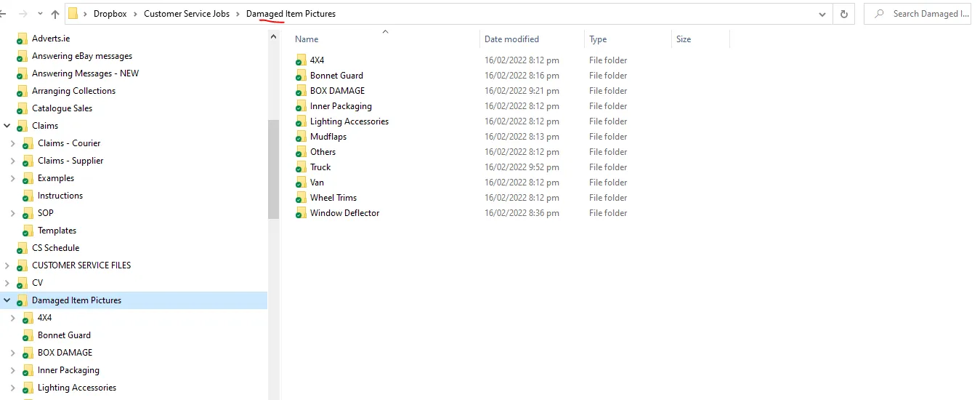Select CUSTOMER SERVICE FILES tree folder

[x=81, y=265]
